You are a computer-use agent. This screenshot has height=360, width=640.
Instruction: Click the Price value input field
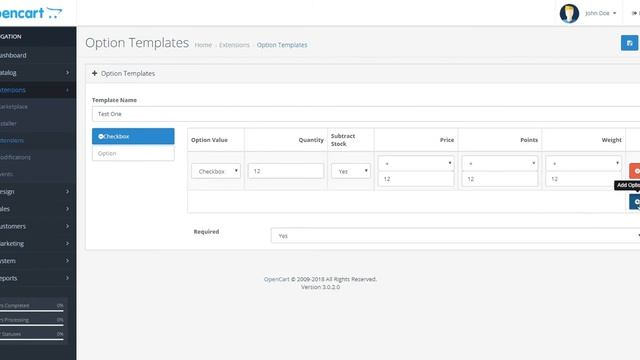tap(416, 179)
